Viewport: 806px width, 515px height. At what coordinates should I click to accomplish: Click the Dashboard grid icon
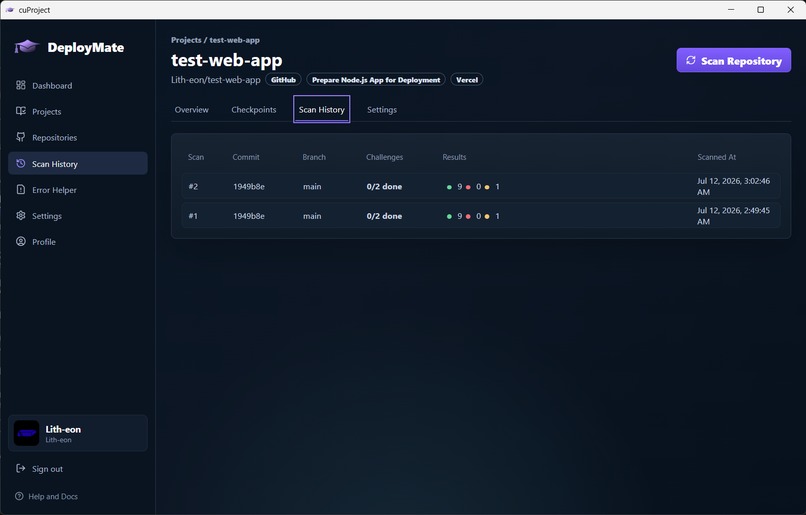(21, 85)
